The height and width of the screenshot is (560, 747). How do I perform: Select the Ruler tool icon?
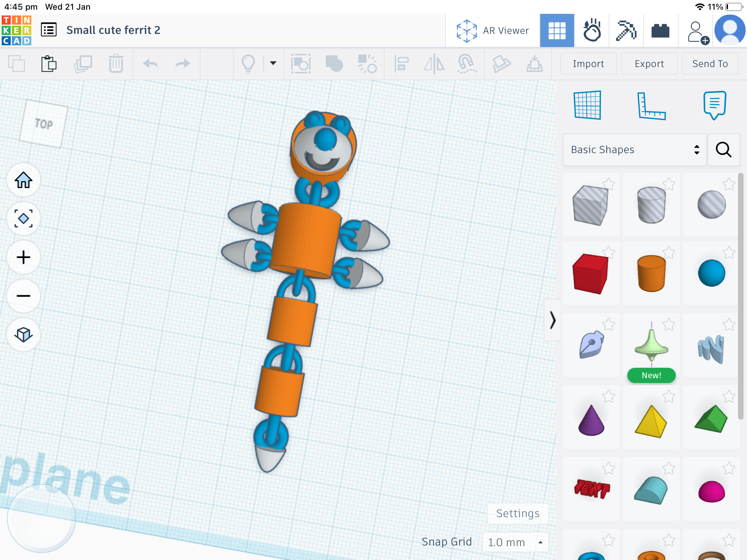pyautogui.click(x=651, y=106)
